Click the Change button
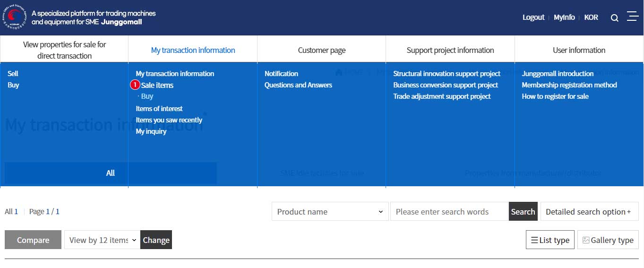644x268 pixels. (156, 240)
